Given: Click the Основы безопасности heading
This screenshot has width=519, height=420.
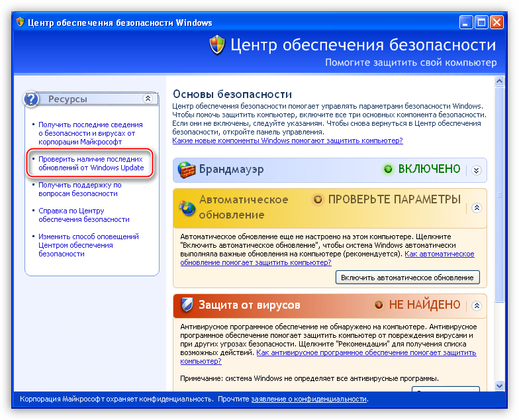Looking at the screenshot, I should click(x=232, y=94).
